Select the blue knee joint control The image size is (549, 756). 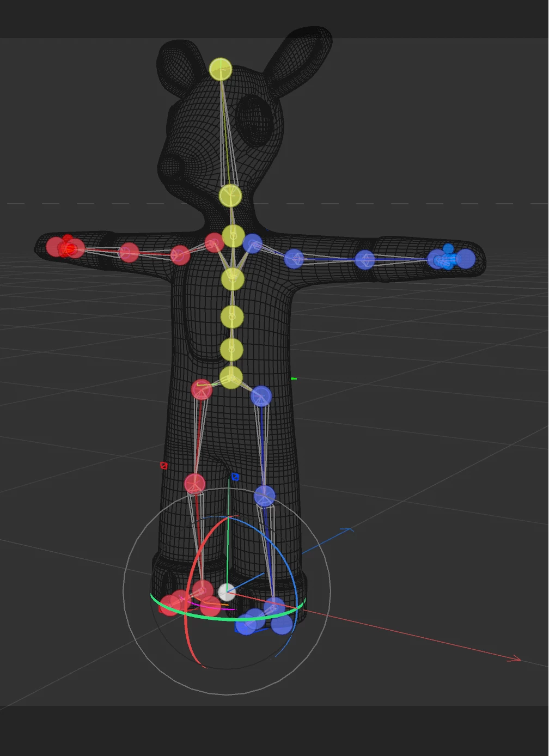[x=265, y=495]
